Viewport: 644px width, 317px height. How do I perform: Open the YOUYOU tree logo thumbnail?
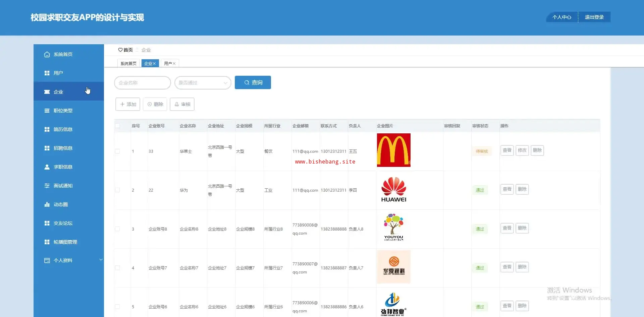(x=394, y=228)
